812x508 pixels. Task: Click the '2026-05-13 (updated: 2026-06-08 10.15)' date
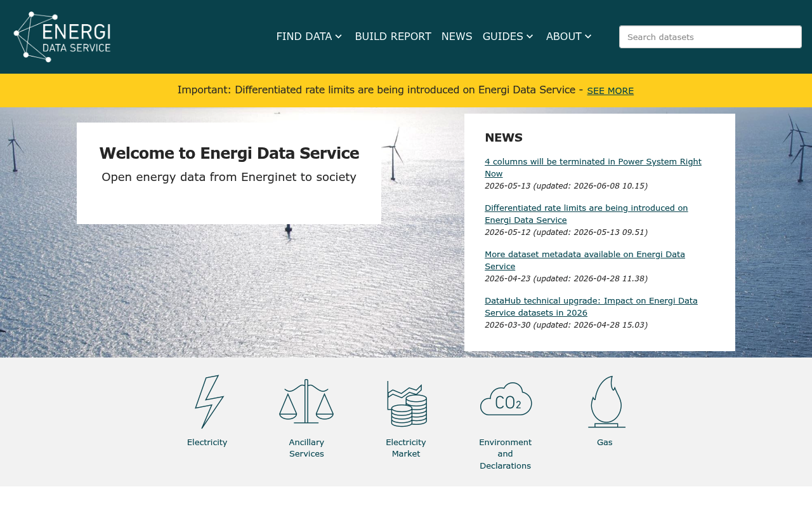coord(566,186)
